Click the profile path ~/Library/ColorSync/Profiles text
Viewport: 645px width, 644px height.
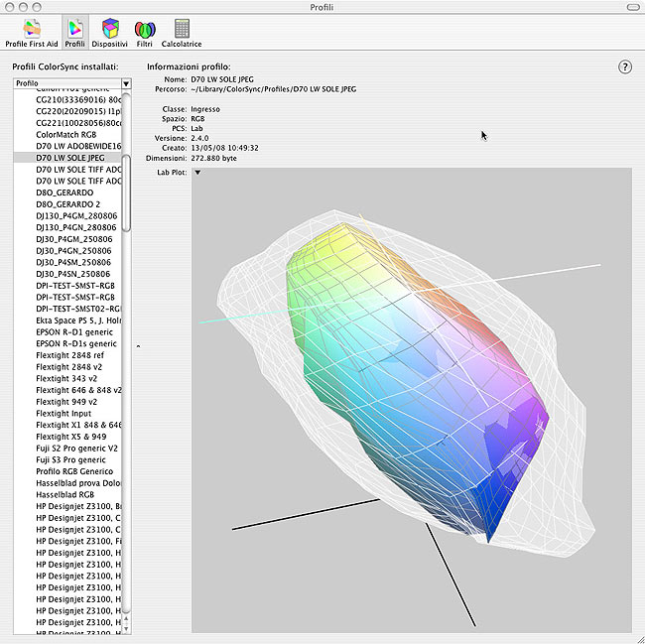274,89
